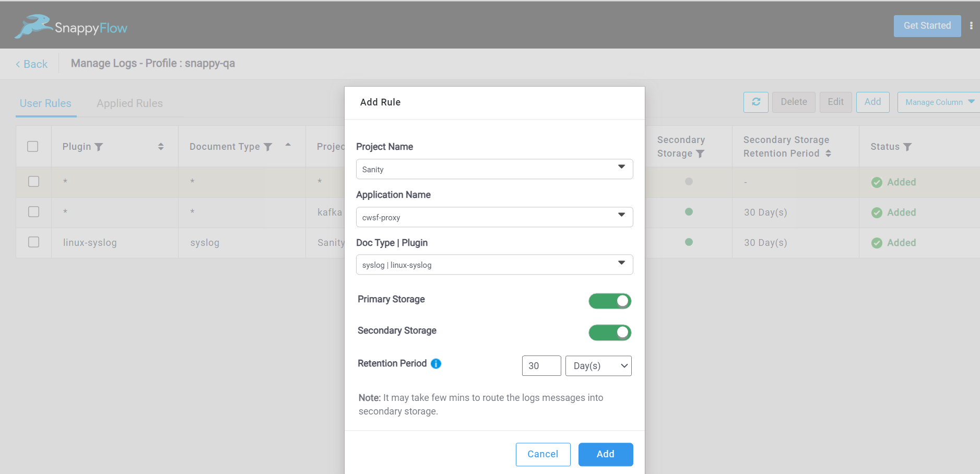Switch to the Applied Rules tab
The image size is (980, 474).
129,103
